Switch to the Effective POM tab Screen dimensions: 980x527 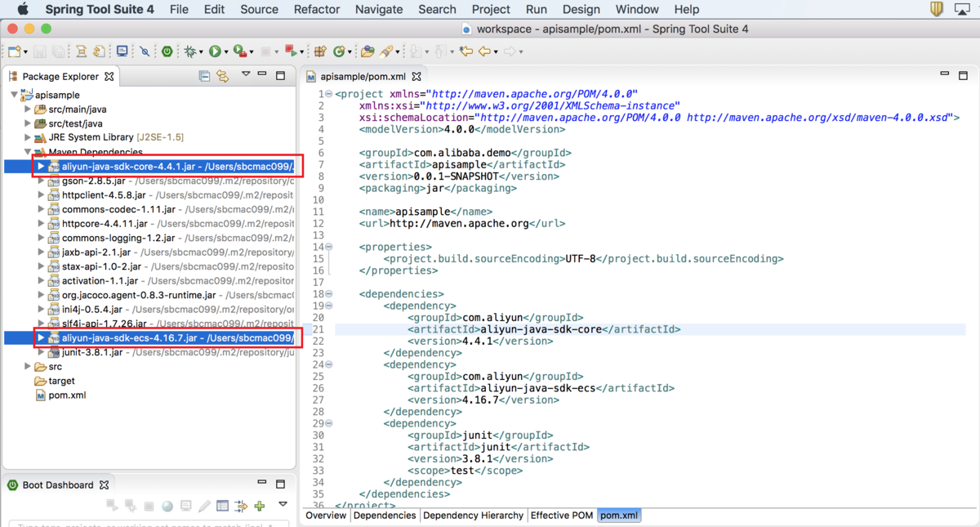[562, 516]
